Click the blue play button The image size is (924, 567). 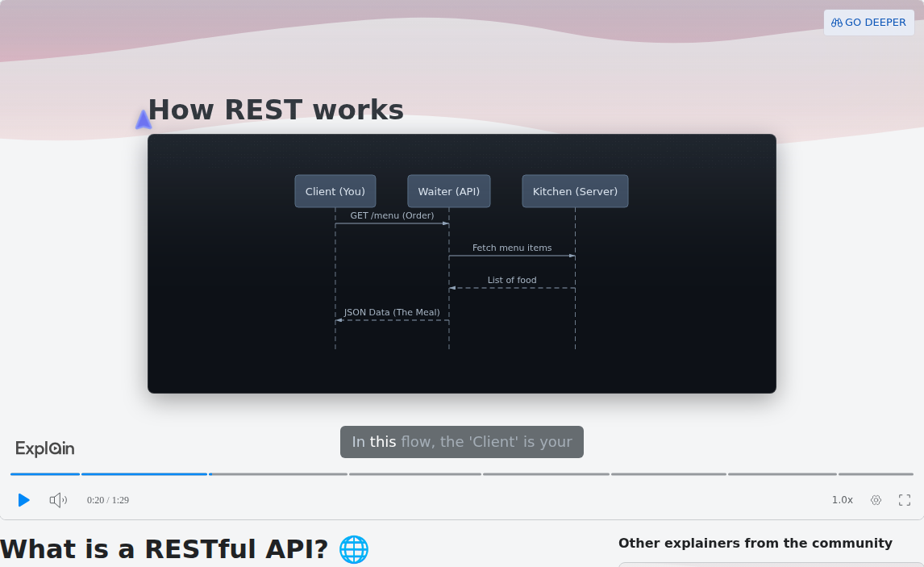[x=23, y=500]
